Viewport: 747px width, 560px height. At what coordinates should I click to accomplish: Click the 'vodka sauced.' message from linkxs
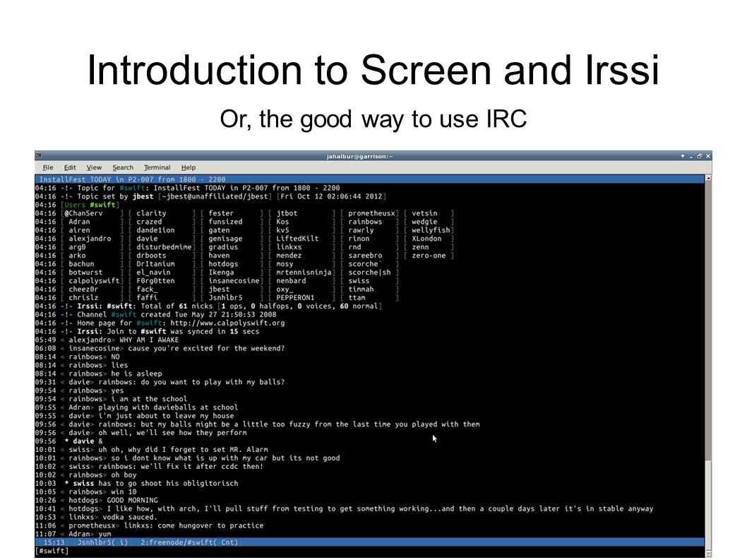[x=129, y=517]
